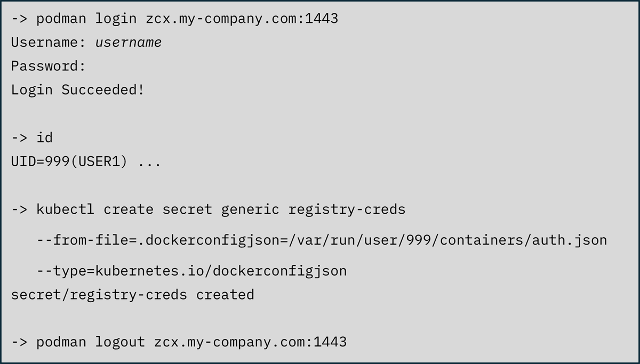
Task: Click the registry address in the login command
Action: (x=242, y=19)
